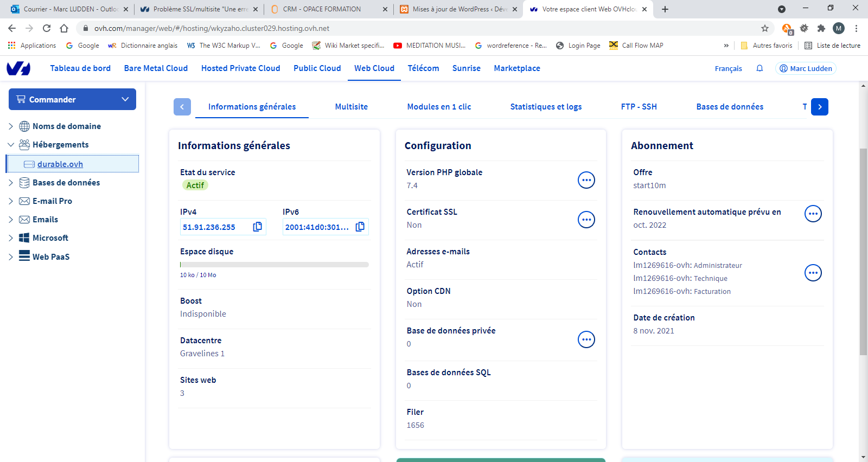Collapse the Hébergements section
The width and height of the screenshot is (868, 462).
(x=11, y=145)
